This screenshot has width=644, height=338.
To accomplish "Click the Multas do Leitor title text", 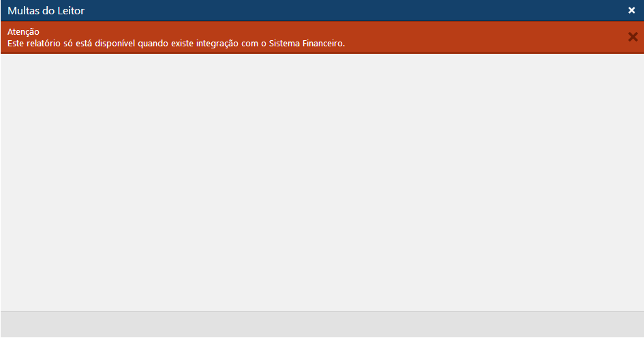I will tap(46, 11).
